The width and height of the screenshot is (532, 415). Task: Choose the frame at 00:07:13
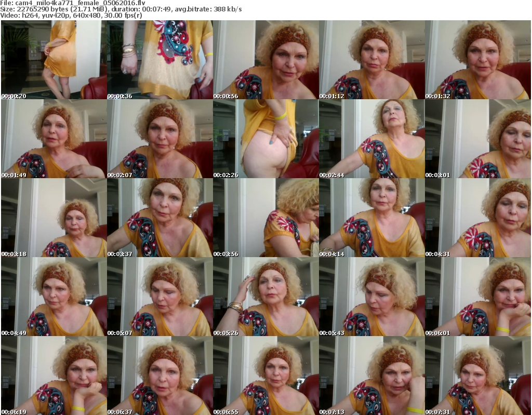point(372,376)
